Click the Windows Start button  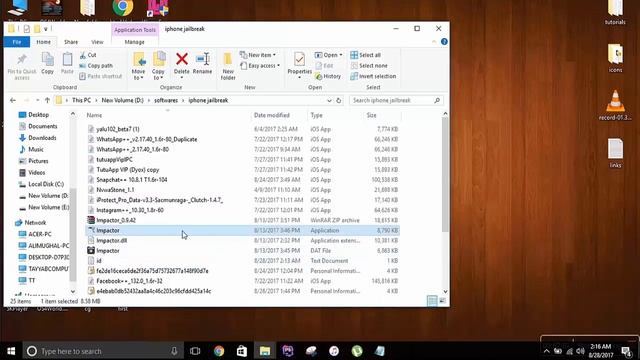11,351
